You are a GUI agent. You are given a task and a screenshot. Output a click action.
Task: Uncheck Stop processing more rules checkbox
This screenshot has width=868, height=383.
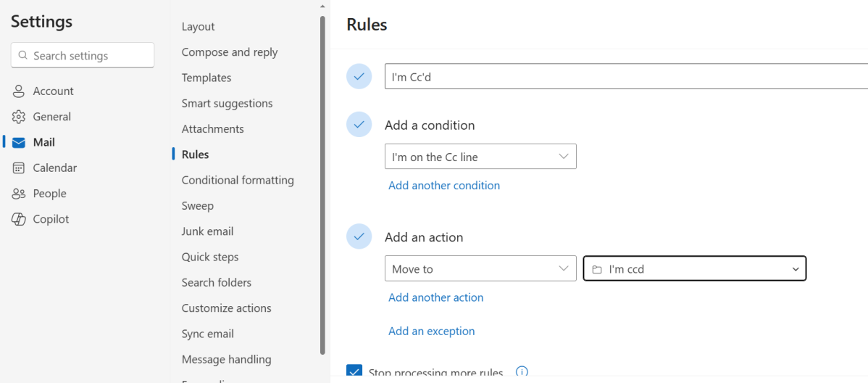click(x=354, y=372)
